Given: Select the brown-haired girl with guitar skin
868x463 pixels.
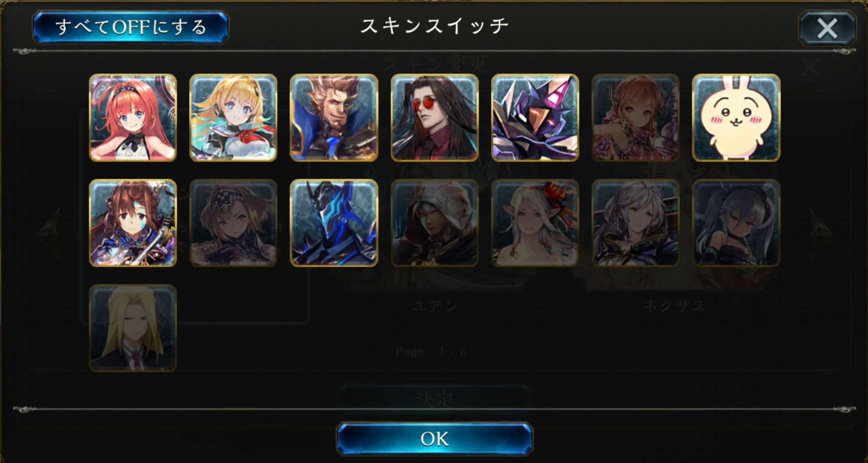Looking at the screenshot, I should coord(133,223).
